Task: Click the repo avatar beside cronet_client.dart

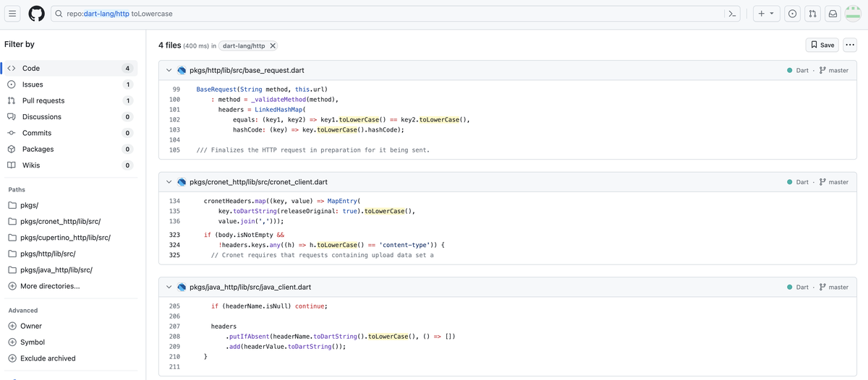Action: pyautogui.click(x=182, y=182)
